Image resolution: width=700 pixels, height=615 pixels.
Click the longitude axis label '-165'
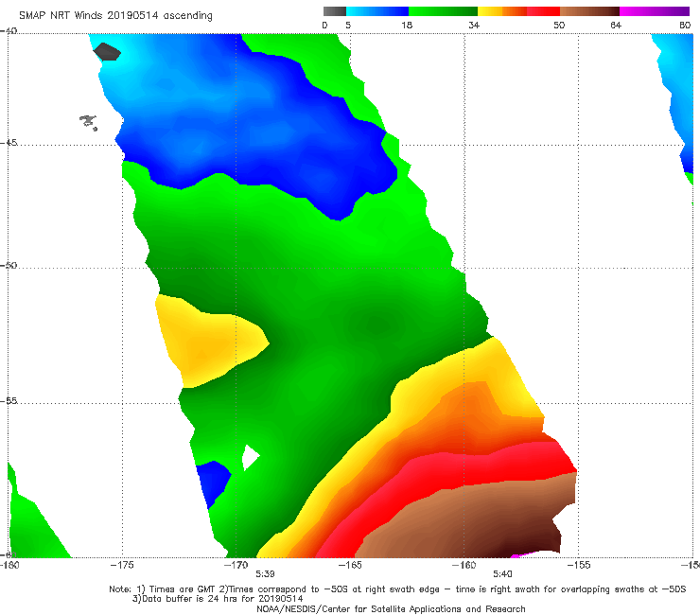point(350,565)
